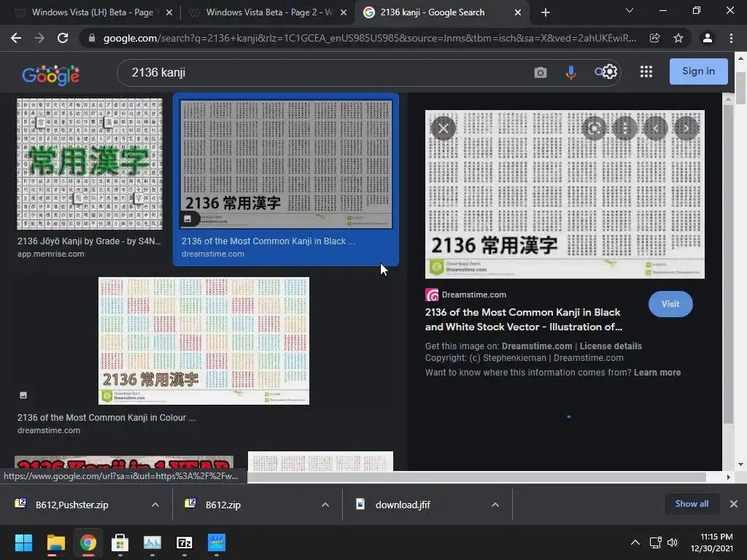747x560 pixels.
Task: Click the page horizontal scrollbar
Action: click(x=476, y=477)
